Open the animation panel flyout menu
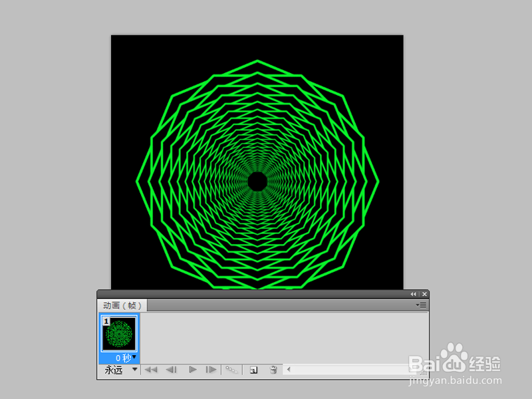Image resolution: width=532 pixels, height=399 pixels. tap(421, 305)
